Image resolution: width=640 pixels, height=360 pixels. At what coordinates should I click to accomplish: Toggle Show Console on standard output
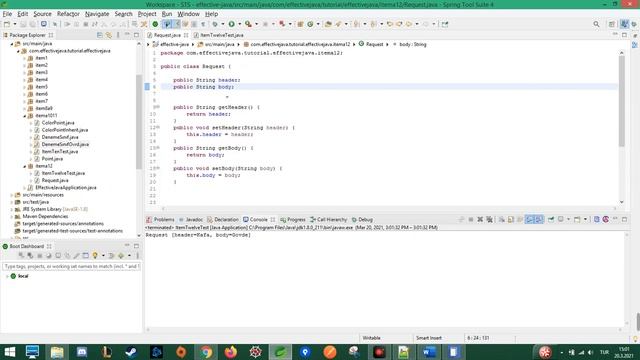pos(529,220)
